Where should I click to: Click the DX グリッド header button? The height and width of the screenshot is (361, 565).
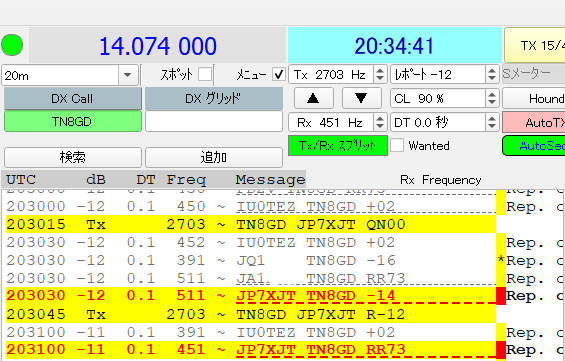coord(214,98)
